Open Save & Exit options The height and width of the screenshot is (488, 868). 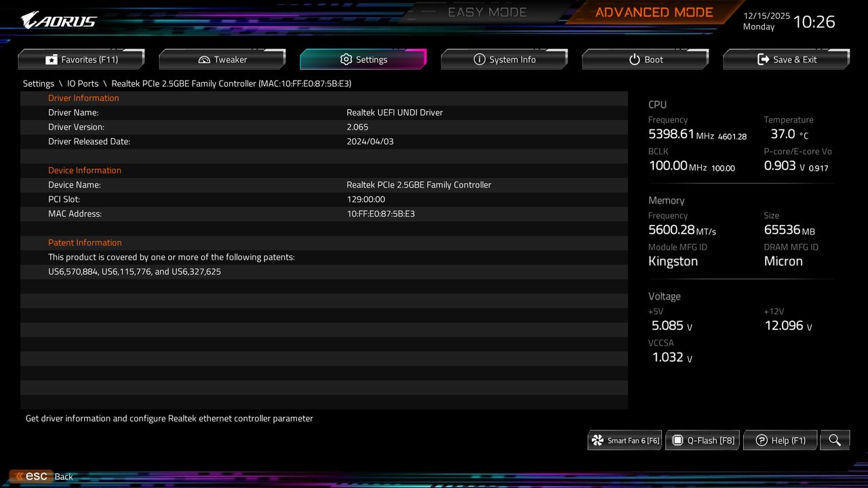tap(786, 59)
